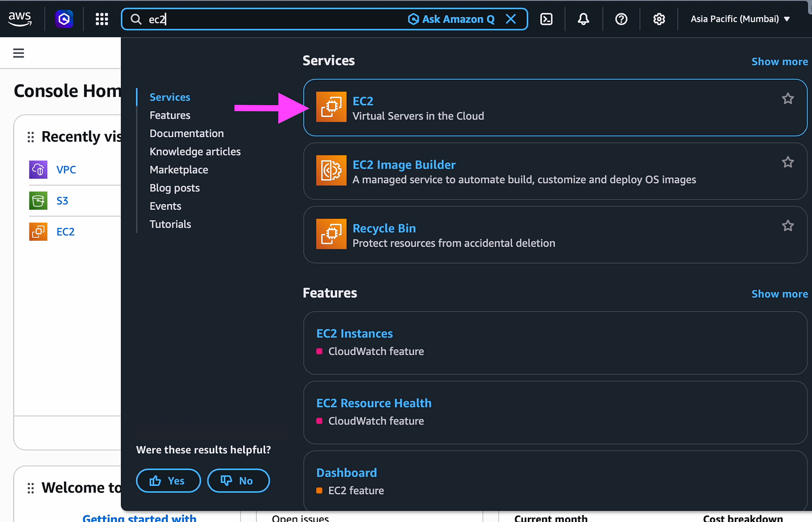This screenshot has height=522, width=812.
Task: Favorite Recycle Bin with the star
Action: [788, 225]
